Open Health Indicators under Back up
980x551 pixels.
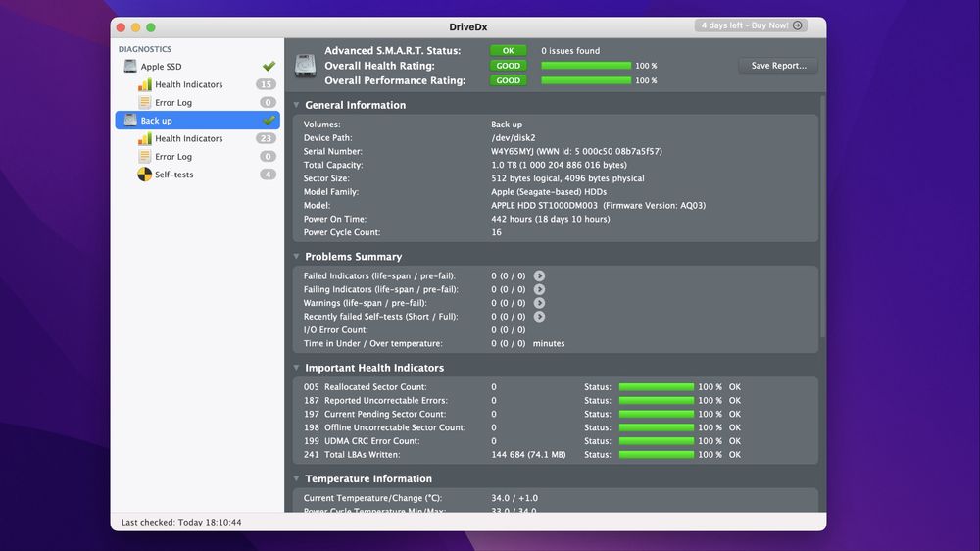pos(198,138)
